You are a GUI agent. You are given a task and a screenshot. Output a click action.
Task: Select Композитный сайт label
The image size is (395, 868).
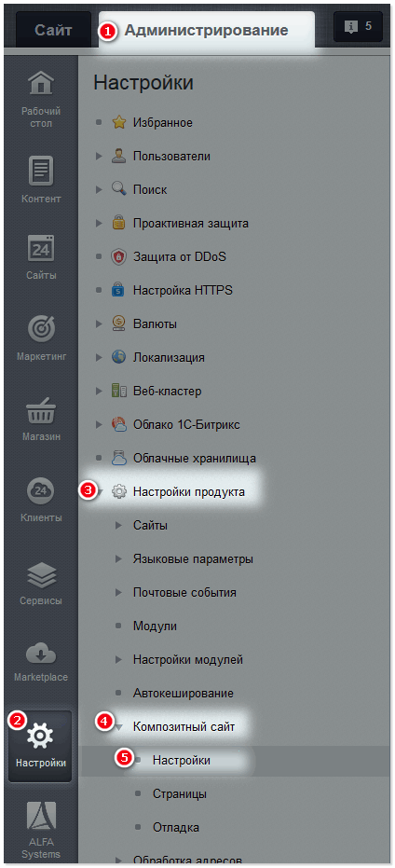click(x=184, y=727)
